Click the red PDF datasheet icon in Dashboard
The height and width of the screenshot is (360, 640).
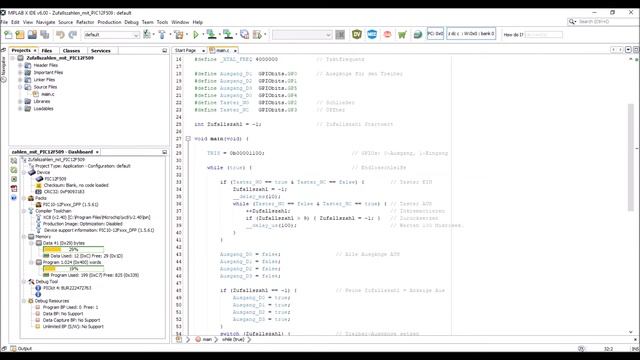coord(14,188)
